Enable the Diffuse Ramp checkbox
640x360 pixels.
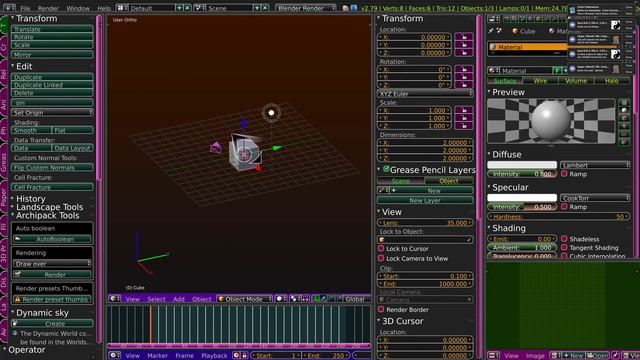[x=564, y=174]
